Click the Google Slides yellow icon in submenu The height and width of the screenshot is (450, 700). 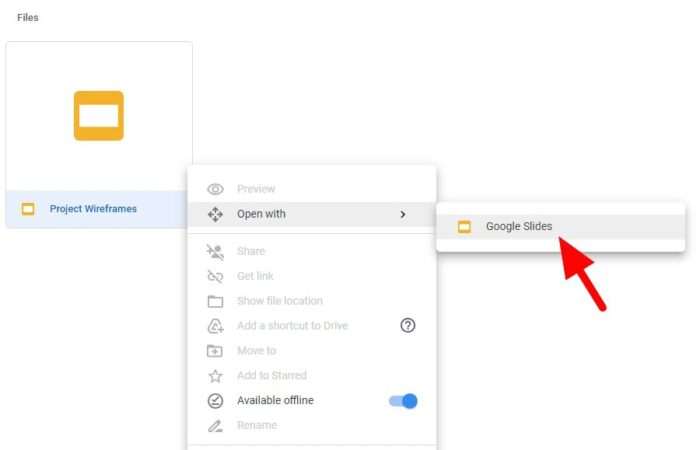pos(464,227)
